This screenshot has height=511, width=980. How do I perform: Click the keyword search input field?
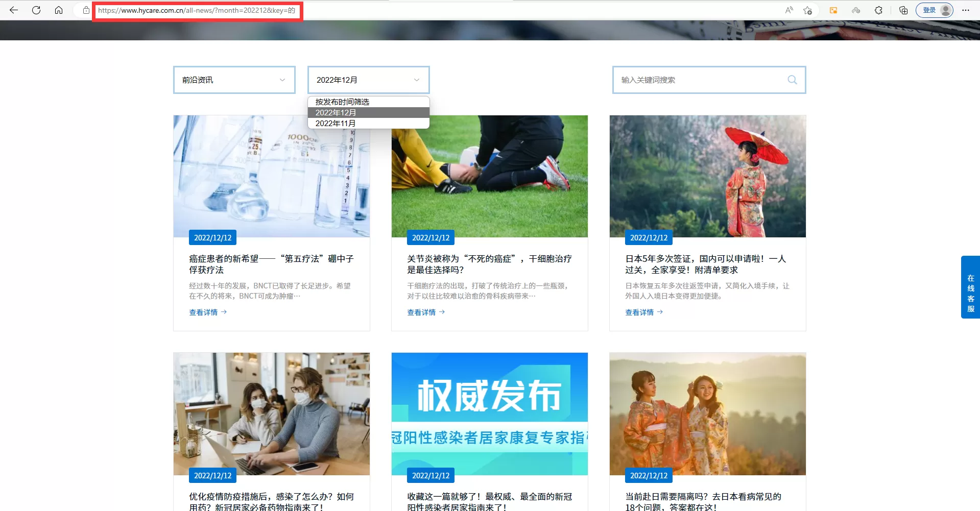pyautogui.click(x=700, y=80)
